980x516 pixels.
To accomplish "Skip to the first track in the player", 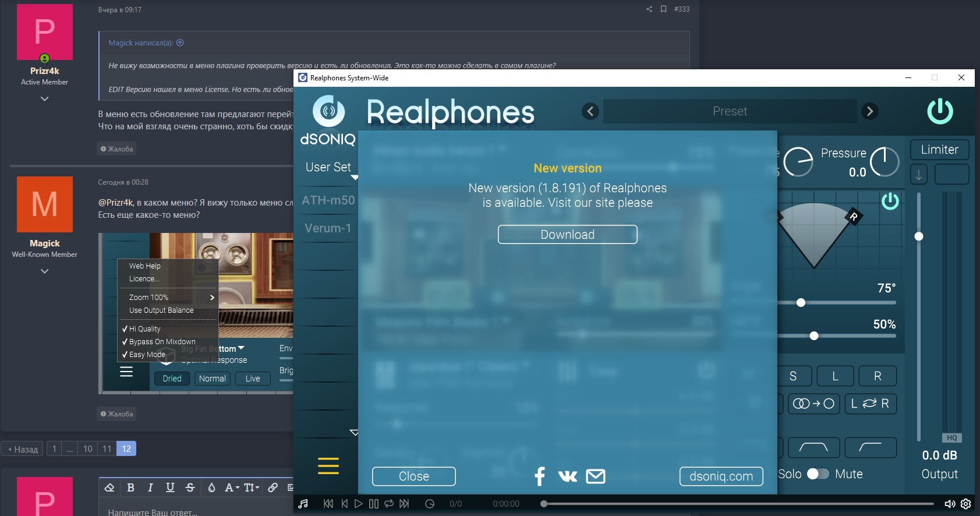I will [x=328, y=504].
